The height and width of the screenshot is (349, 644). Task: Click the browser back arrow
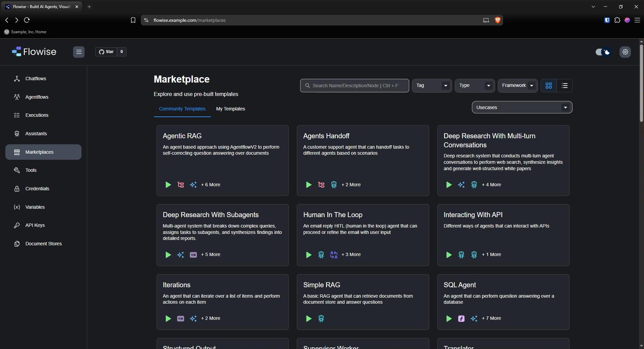point(7,20)
